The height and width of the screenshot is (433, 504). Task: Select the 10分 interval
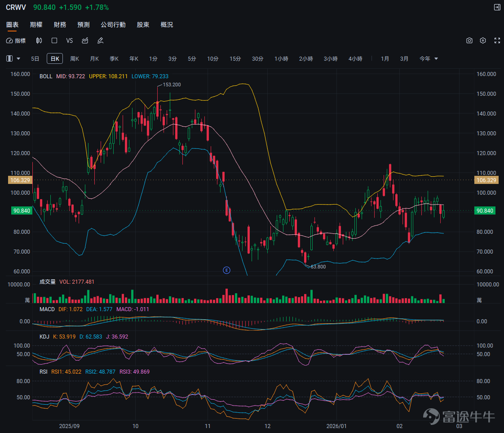click(212, 58)
